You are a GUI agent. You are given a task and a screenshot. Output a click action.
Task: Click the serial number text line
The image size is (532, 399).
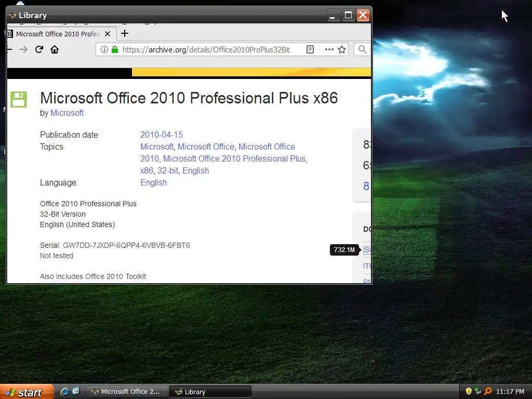pos(115,245)
